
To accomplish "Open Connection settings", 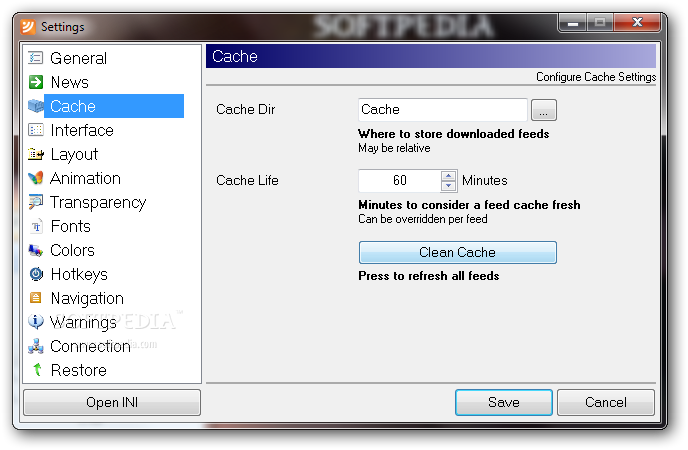I will click(x=90, y=346).
